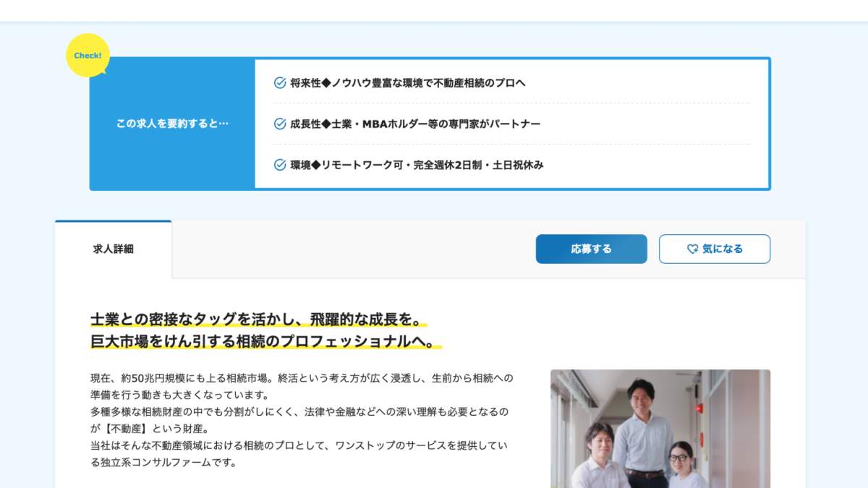The height and width of the screenshot is (488, 868).
Task: Click text 成長性◆士業・MBAホルダー等の専門家がパートナー
Action: [415, 124]
